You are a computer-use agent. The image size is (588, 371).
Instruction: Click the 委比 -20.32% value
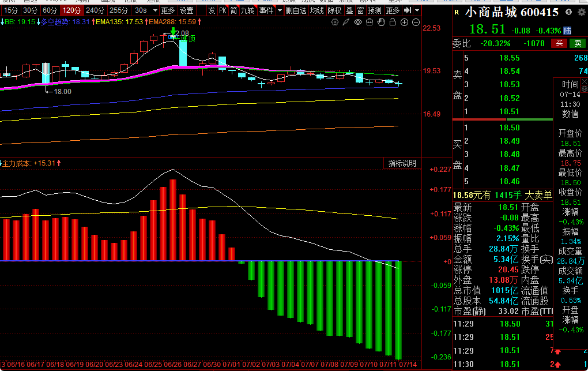[495, 43]
